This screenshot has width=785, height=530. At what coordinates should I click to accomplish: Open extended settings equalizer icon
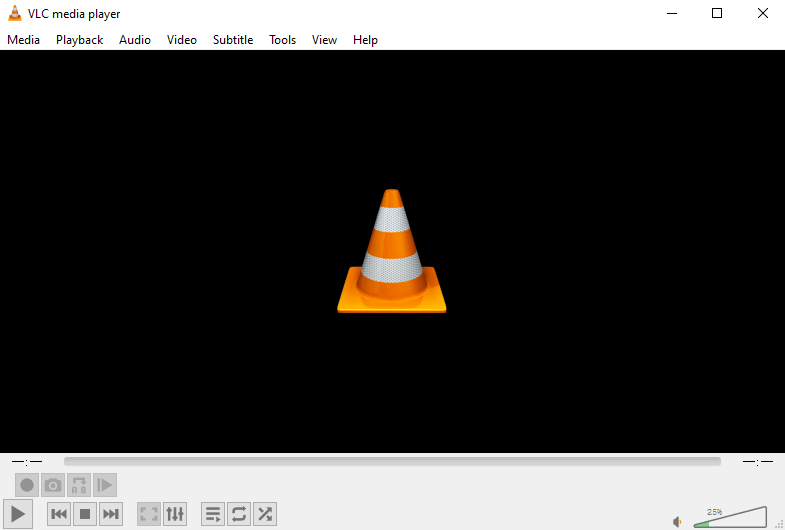click(x=175, y=514)
